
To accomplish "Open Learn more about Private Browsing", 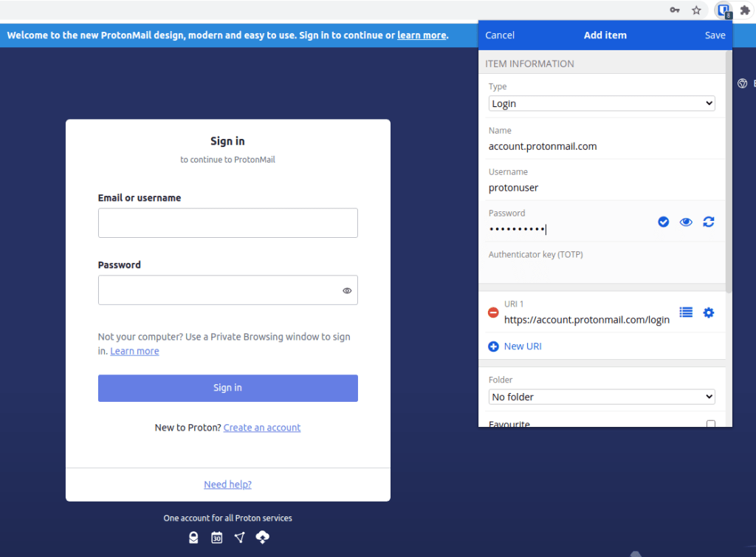I will click(x=134, y=351).
